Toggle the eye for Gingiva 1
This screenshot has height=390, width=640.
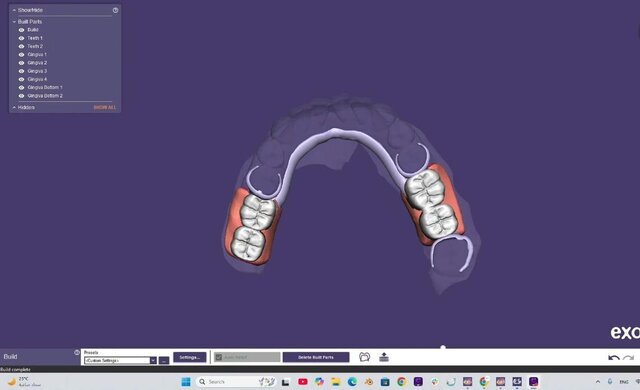point(21,54)
